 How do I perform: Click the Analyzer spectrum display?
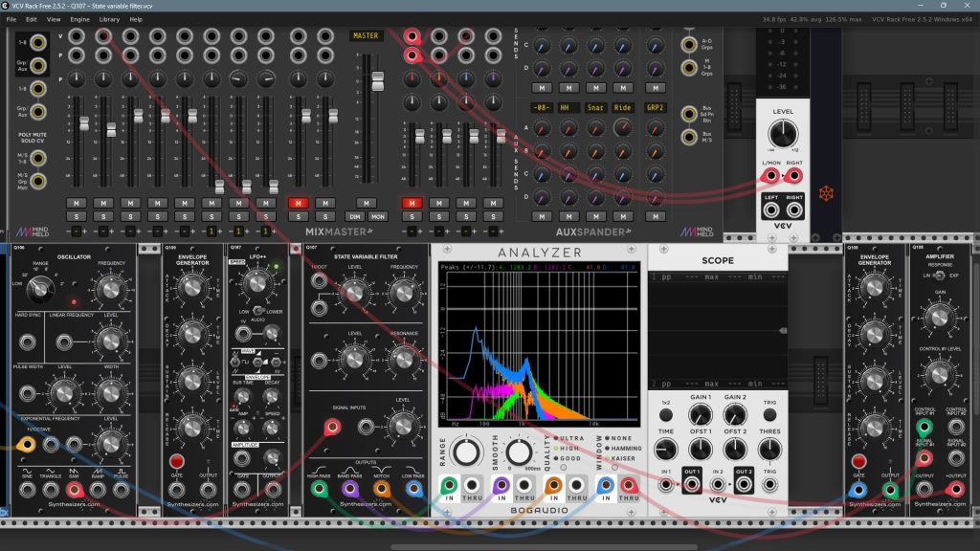point(540,344)
